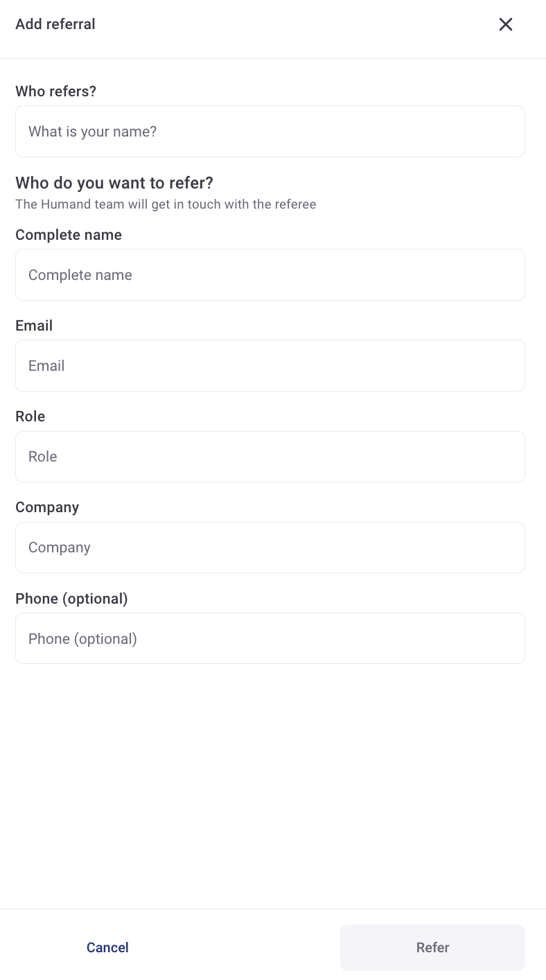Viewport: 546px width, 980px height.
Task: Click the header's blank area beside the title
Action: click(x=291, y=24)
